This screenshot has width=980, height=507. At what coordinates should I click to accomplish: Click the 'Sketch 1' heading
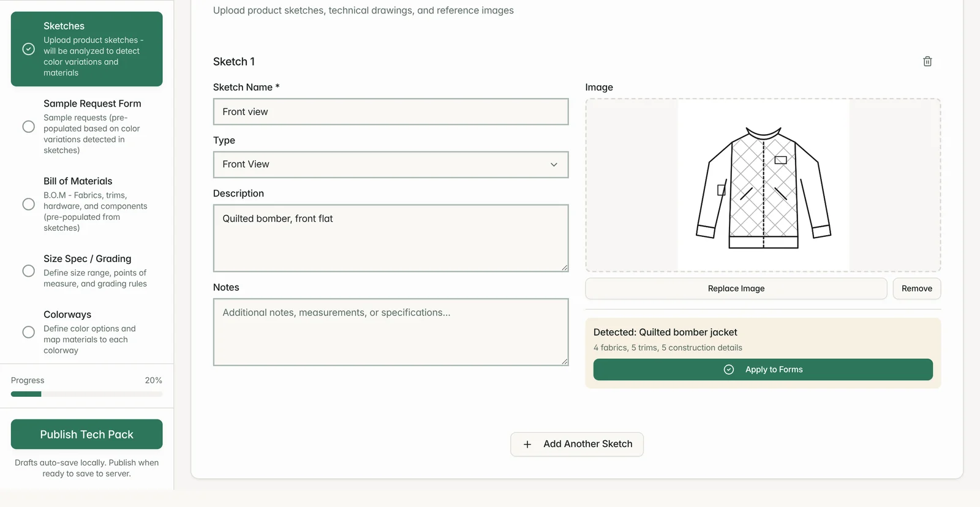coord(234,62)
